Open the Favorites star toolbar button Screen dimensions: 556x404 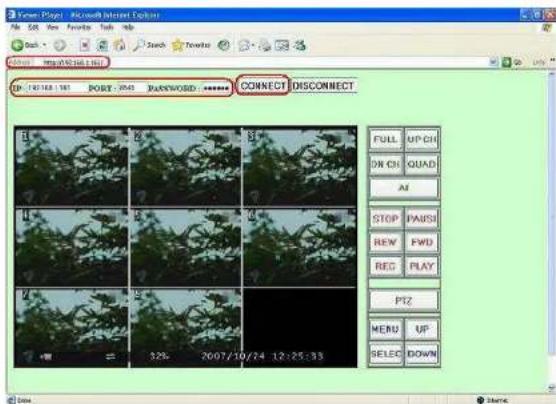coord(191,45)
